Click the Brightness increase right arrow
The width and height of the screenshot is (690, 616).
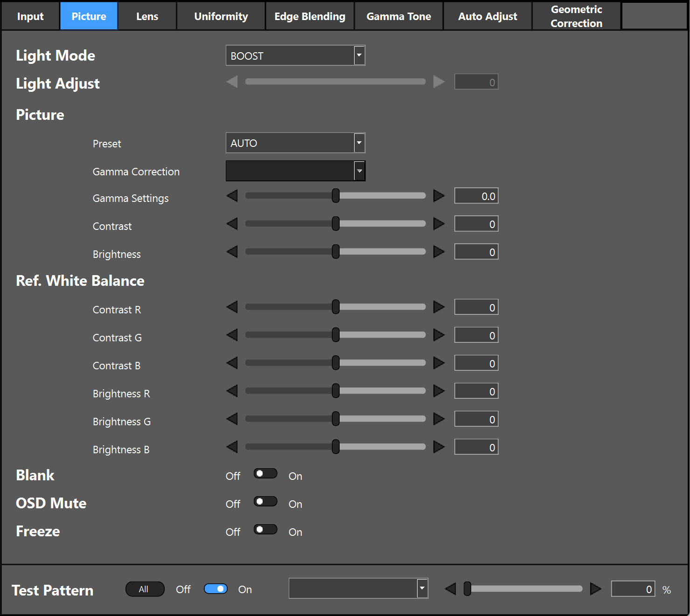439,252
